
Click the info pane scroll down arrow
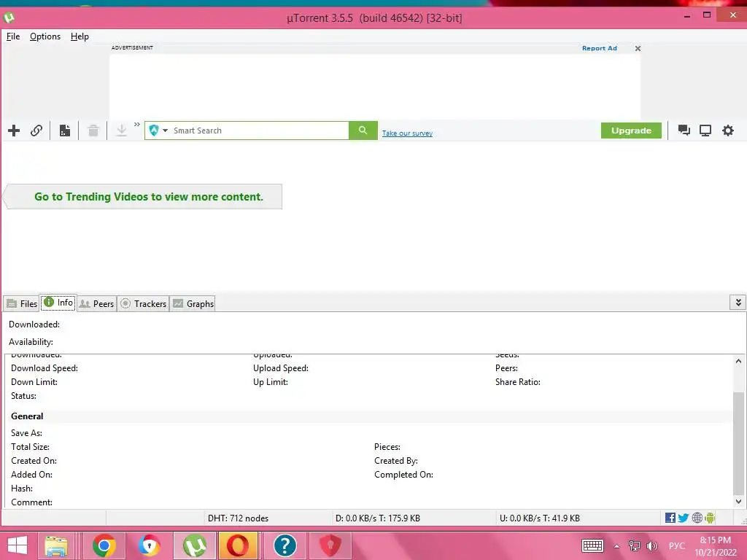pyautogui.click(x=738, y=502)
